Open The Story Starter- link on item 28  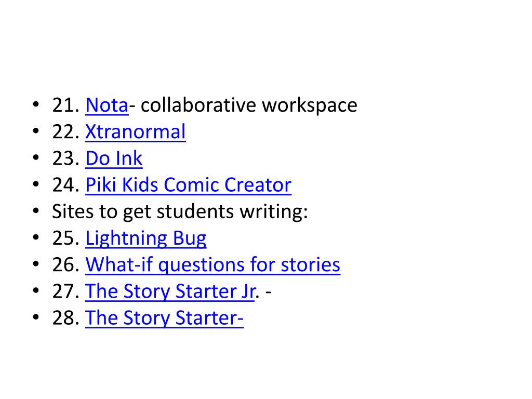pos(164,318)
